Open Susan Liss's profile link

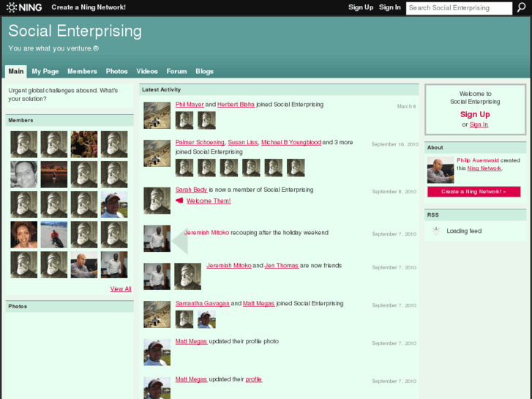(x=243, y=142)
